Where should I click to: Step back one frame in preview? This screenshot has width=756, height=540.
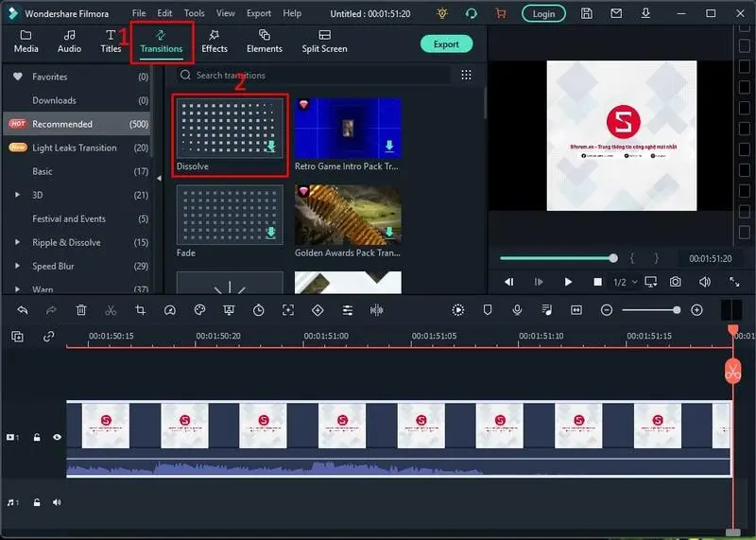(509, 282)
